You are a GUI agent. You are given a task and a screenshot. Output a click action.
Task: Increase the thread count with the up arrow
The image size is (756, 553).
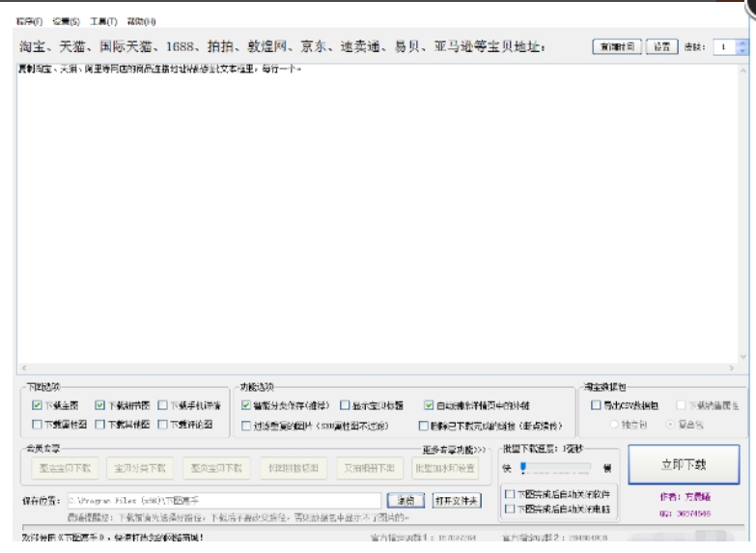[742, 42]
